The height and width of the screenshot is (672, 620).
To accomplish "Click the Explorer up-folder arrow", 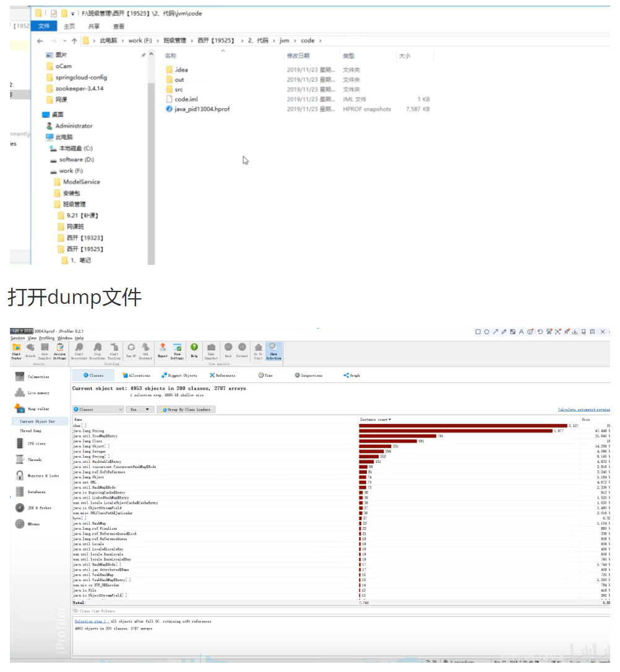I will click(x=74, y=41).
